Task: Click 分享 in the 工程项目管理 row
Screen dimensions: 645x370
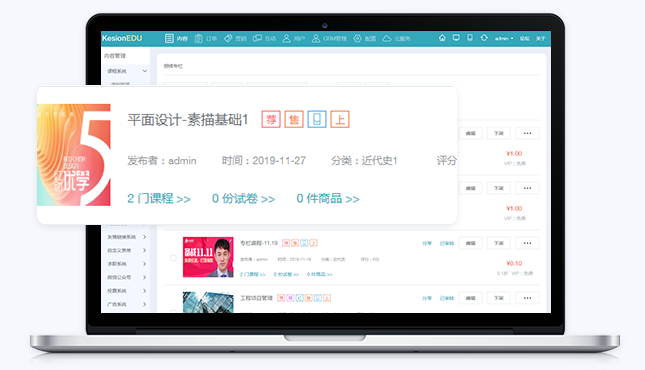Action: tap(427, 298)
